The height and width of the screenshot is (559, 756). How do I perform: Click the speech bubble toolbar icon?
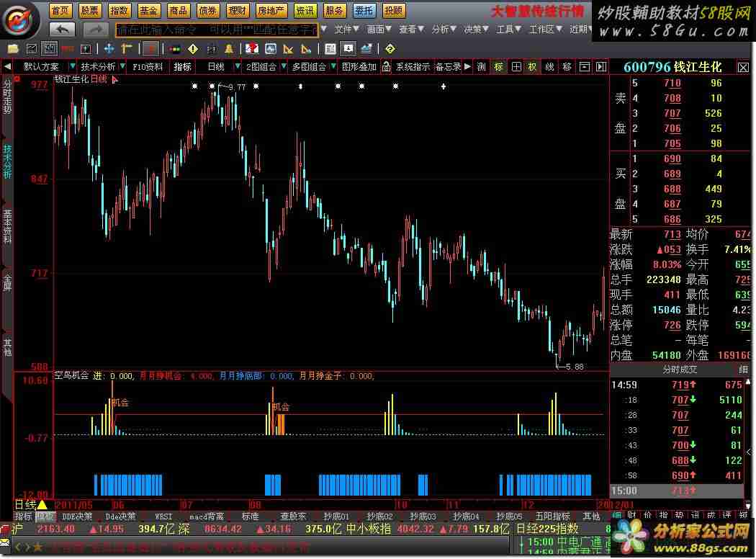point(348,49)
